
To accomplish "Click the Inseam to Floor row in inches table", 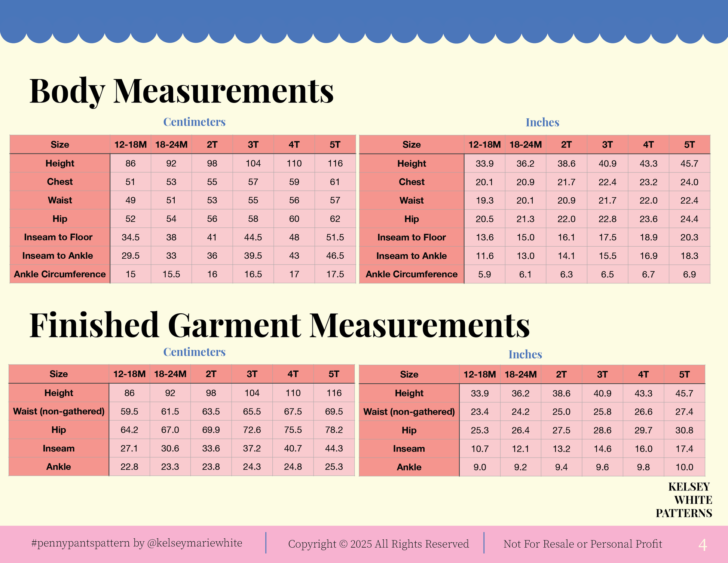I will coord(412,237).
